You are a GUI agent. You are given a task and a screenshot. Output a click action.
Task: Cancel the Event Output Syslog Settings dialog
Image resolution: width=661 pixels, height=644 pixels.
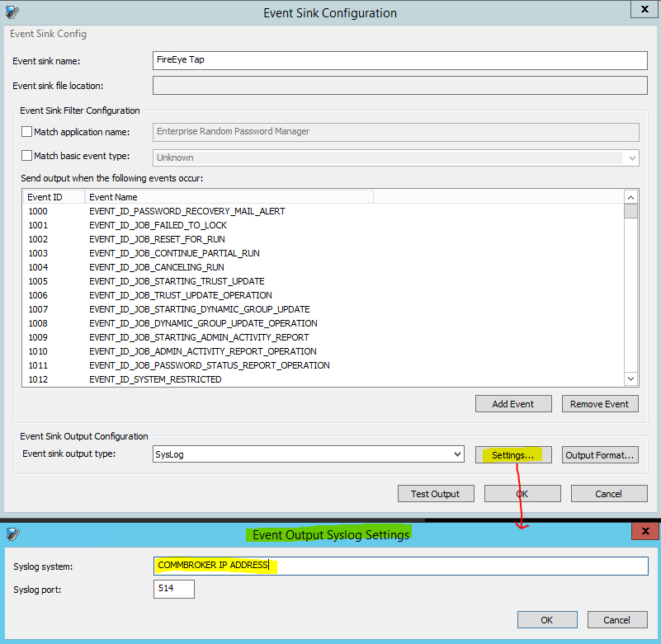(x=617, y=620)
